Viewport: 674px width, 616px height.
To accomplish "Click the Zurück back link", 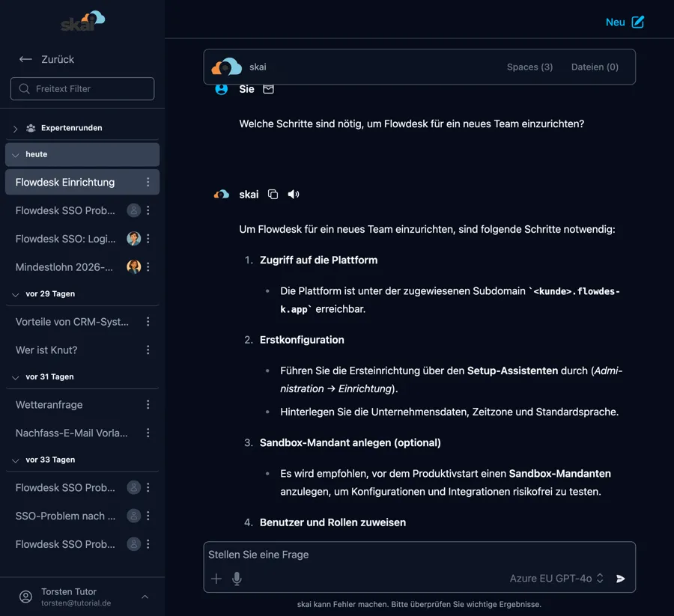I will tap(58, 59).
